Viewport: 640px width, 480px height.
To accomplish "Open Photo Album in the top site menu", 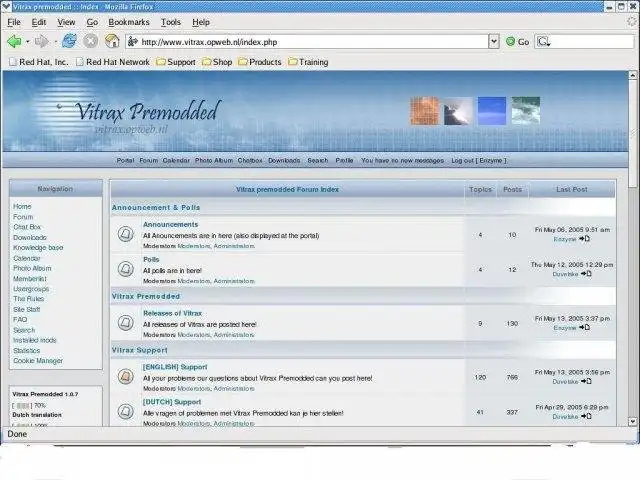I will (x=214, y=160).
